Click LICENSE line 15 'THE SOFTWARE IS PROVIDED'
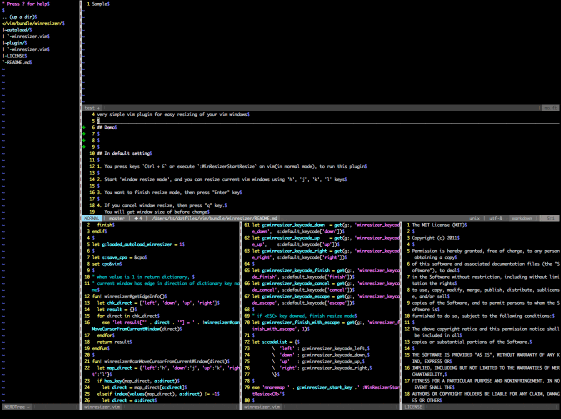Image resolution: width=561 pixels, height=419 pixels. 486,359
